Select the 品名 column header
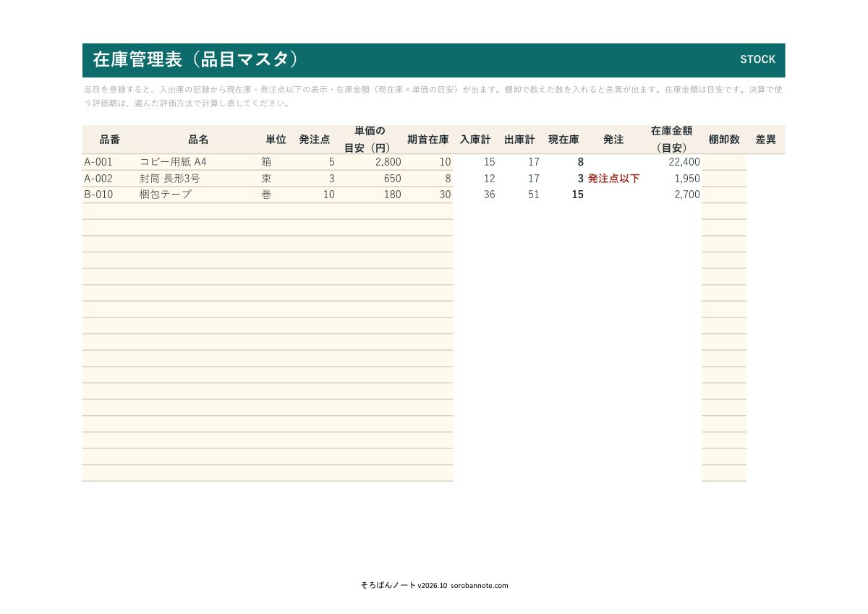The width and height of the screenshot is (868, 614). point(198,140)
